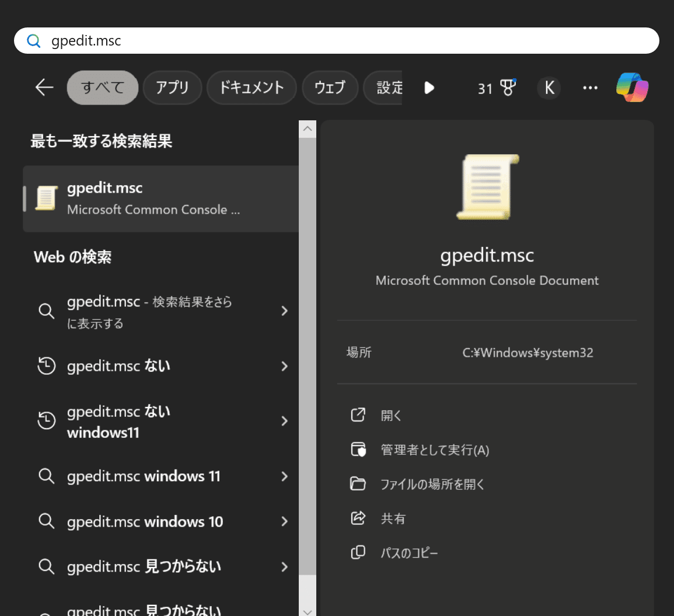The width and height of the screenshot is (674, 616).
Task: Click the run-as-administrator shield icon
Action: tap(358, 450)
